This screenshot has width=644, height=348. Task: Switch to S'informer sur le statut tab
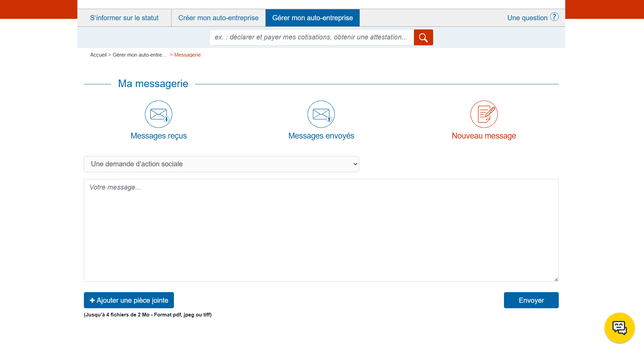(x=124, y=18)
